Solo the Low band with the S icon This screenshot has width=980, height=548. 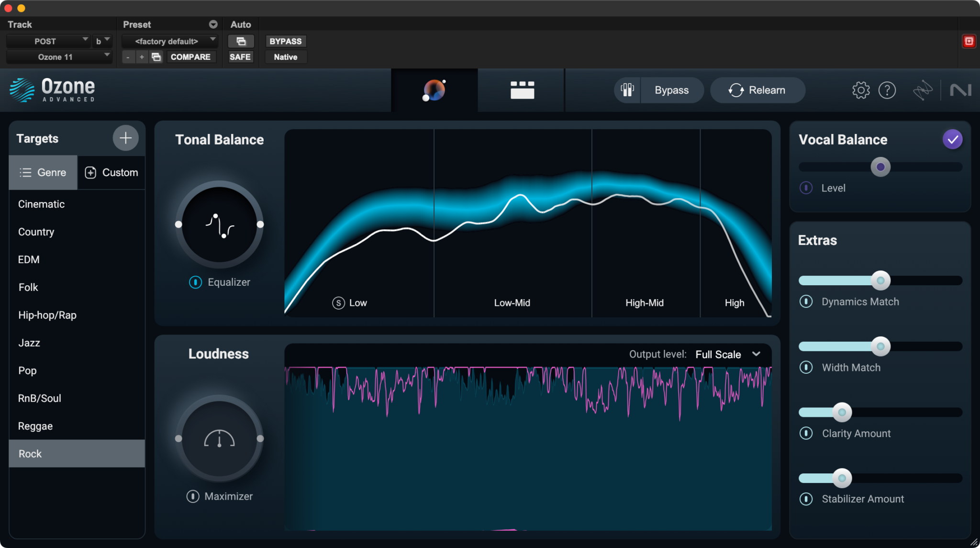(338, 302)
